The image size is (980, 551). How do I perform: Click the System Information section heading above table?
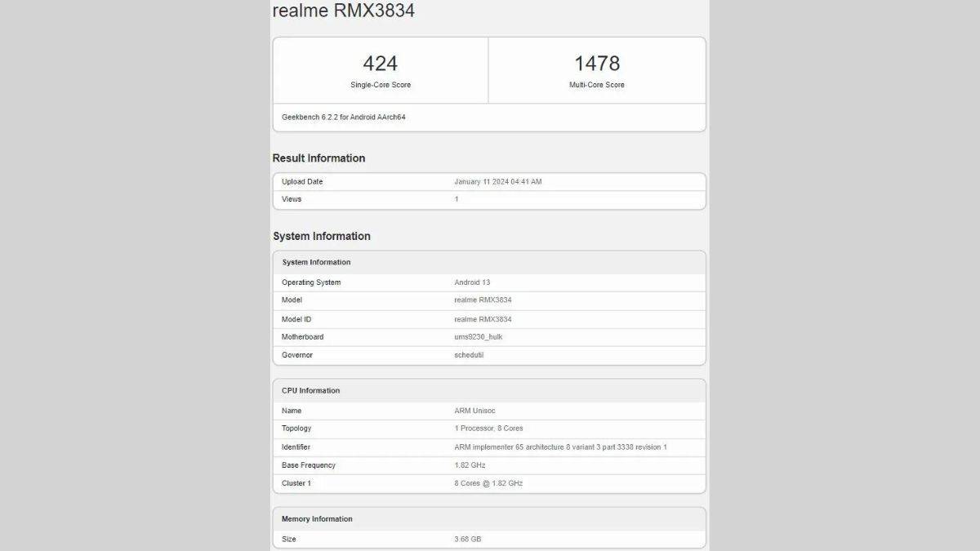coord(322,236)
